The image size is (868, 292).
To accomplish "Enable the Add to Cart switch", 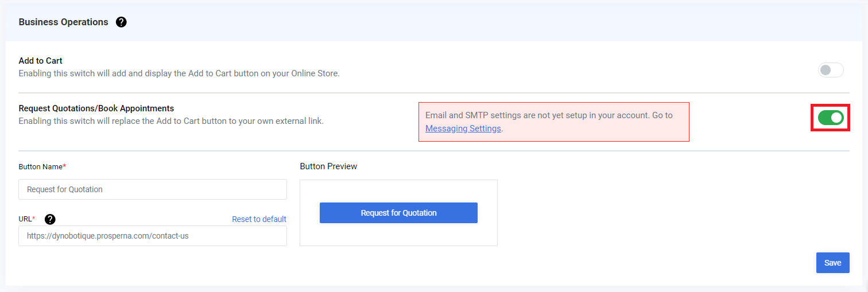I will pyautogui.click(x=831, y=70).
